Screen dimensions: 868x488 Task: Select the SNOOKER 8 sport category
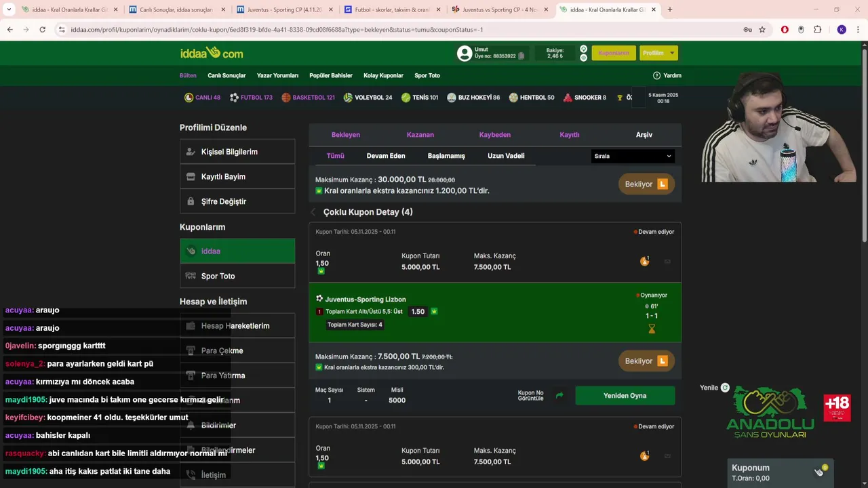[x=585, y=98]
